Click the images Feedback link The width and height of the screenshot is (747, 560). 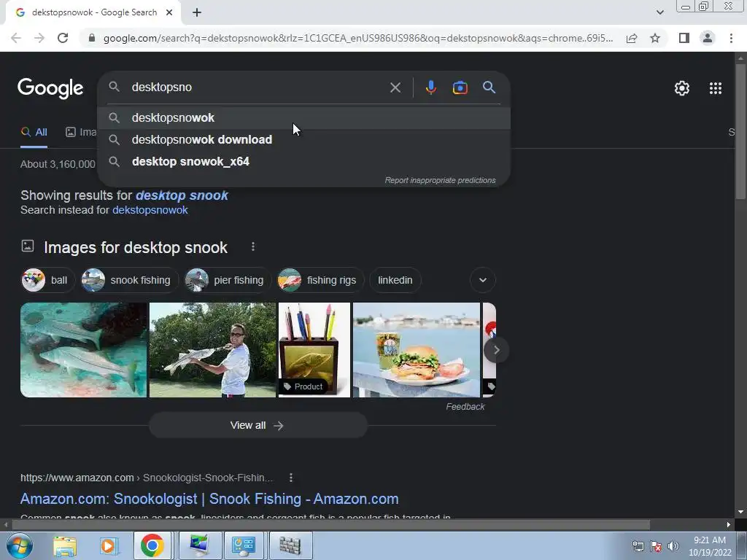coord(465,407)
